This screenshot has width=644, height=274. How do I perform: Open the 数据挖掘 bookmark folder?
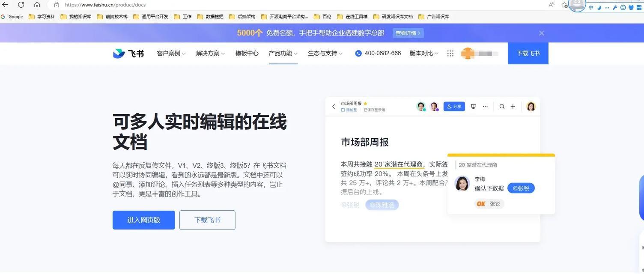210,17
